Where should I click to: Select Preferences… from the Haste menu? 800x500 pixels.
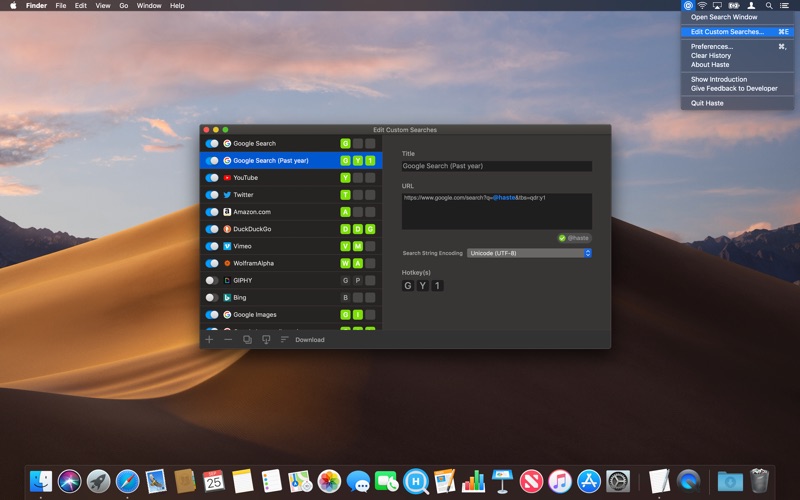(x=712, y=46)
